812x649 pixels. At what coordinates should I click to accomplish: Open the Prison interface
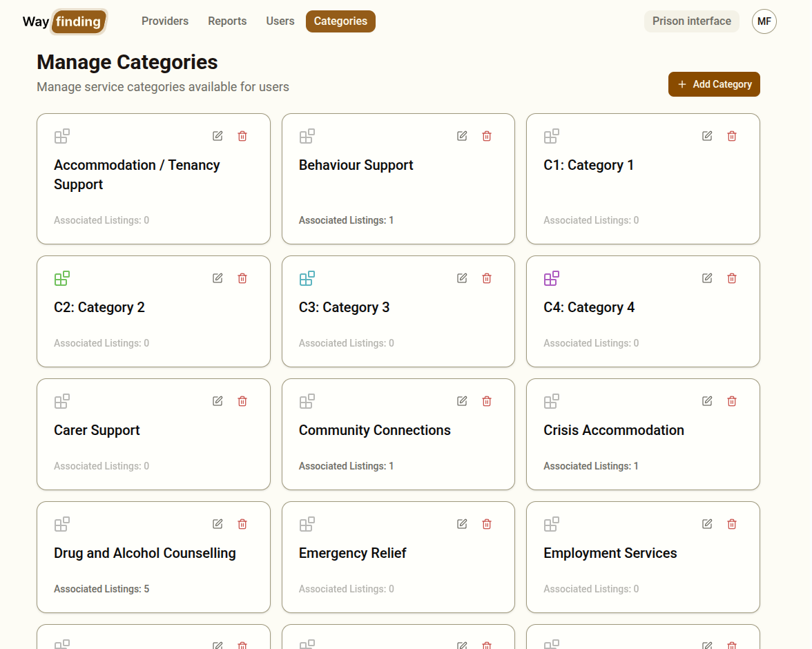tap(691, 21)
